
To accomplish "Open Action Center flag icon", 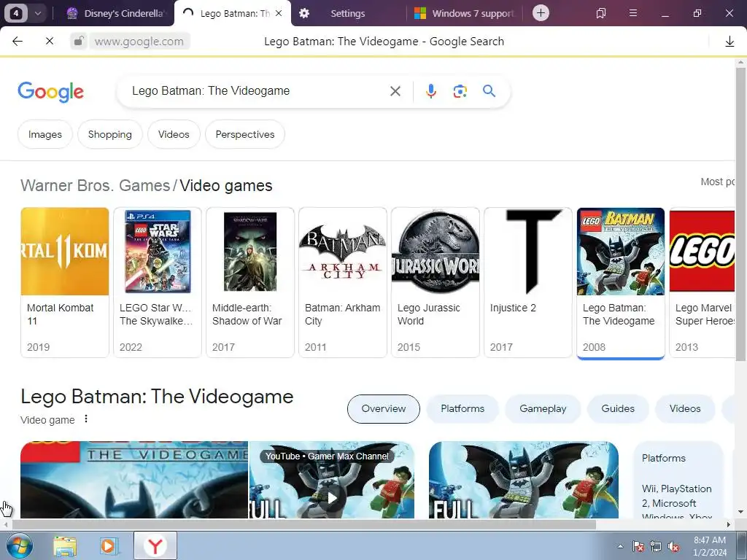I will click(638, 546).
